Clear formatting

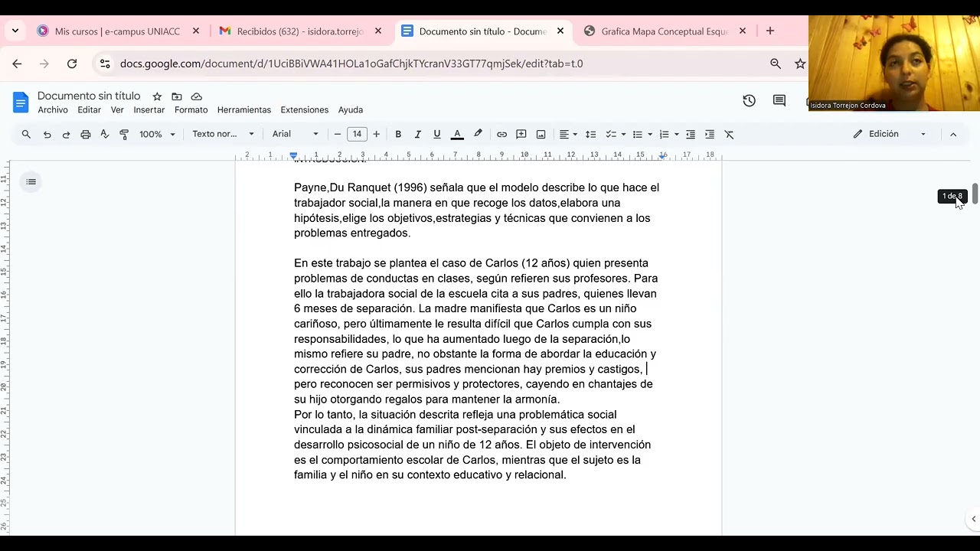729,134
